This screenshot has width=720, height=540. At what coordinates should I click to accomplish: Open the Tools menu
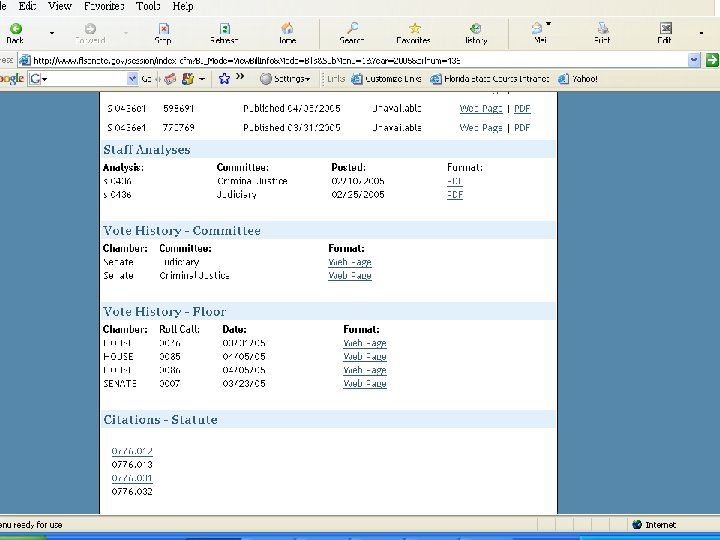coord(147,6)
